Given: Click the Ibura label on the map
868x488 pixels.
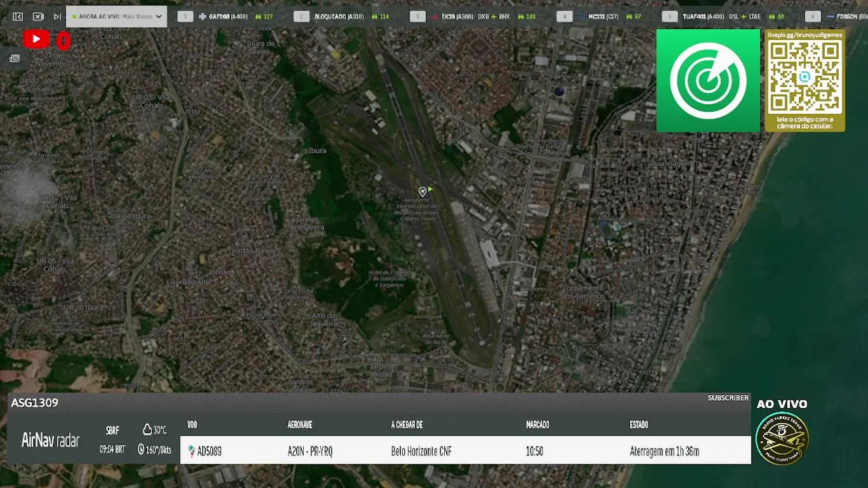Looking at the screenshot, I should 317,150.
